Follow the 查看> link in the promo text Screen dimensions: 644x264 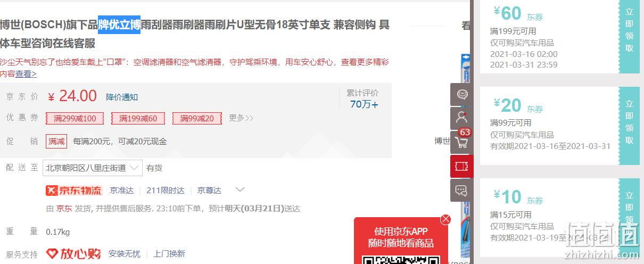pyautogui.click(x=26, y=74)
